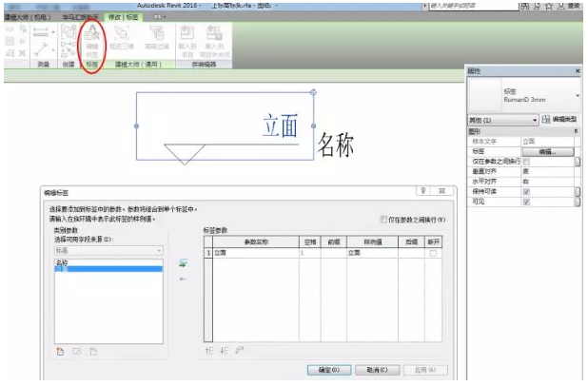Click sample value cell 立面 in row 1
Image resolution: width=588 pixels, height=386 pixels.
pos(372,253)
